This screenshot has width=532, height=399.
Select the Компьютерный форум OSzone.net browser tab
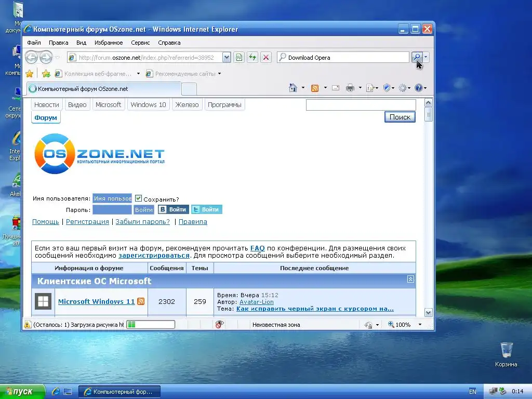click(104, 89)
